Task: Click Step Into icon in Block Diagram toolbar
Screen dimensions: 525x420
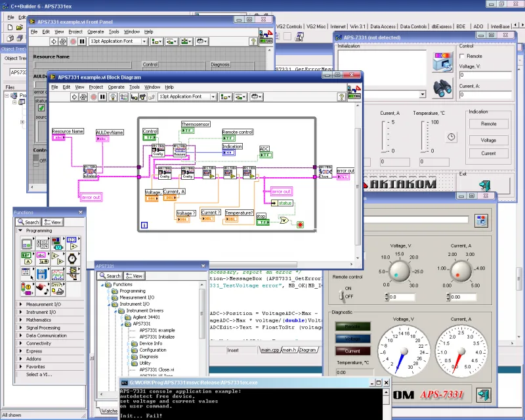Action: click(134, 96)
